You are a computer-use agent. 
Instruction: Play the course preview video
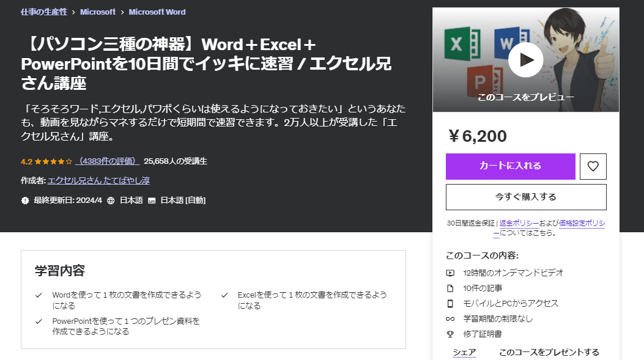[525, 59]
